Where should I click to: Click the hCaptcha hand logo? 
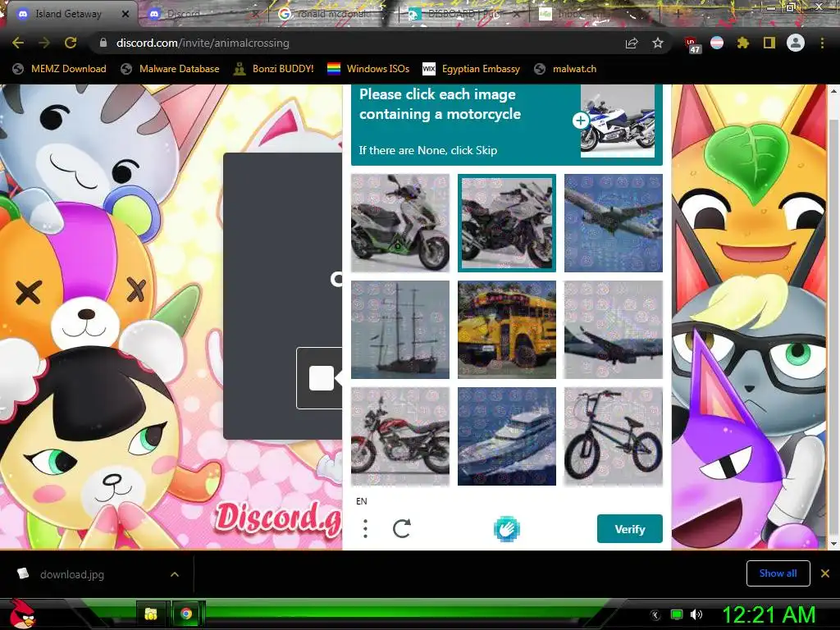(506, 529)
